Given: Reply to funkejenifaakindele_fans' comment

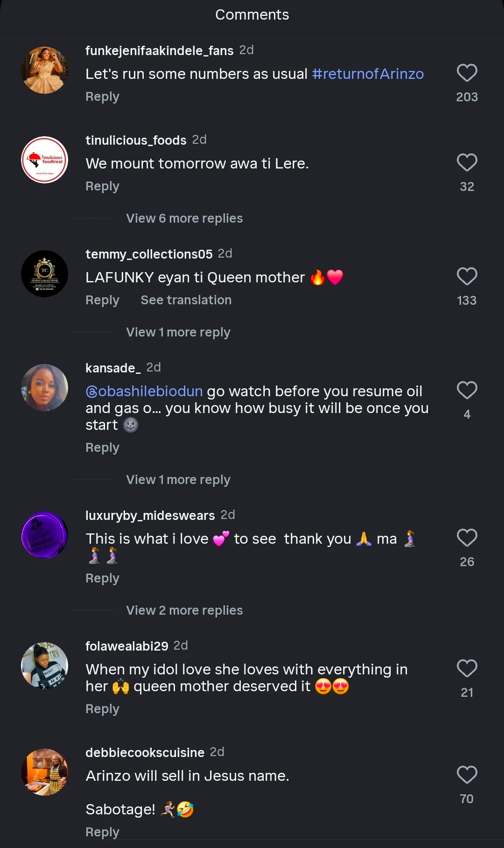Looking at the screenshot, I should pyautogui.click(x=102, y=97).
